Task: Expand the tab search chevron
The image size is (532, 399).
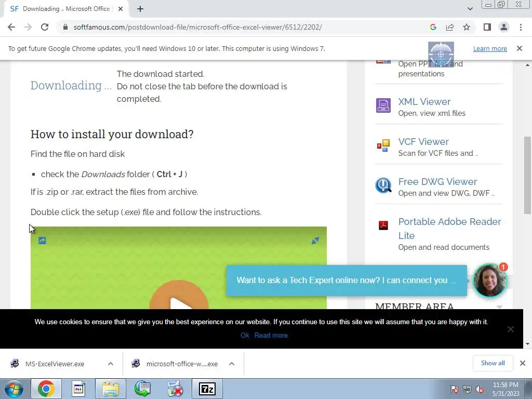Action: [x=470, y=9]
